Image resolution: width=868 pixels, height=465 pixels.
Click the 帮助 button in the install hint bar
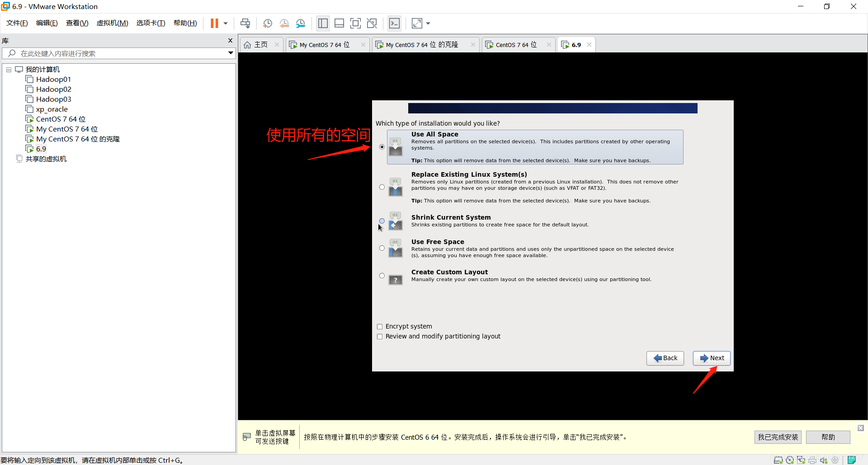click(x=828, y=437)
